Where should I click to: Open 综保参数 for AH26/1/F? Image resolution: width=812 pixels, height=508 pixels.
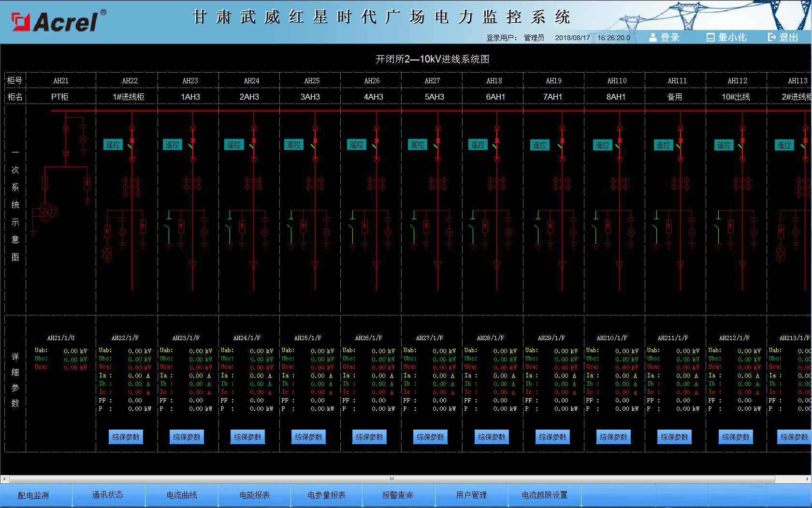coord(370,437)
